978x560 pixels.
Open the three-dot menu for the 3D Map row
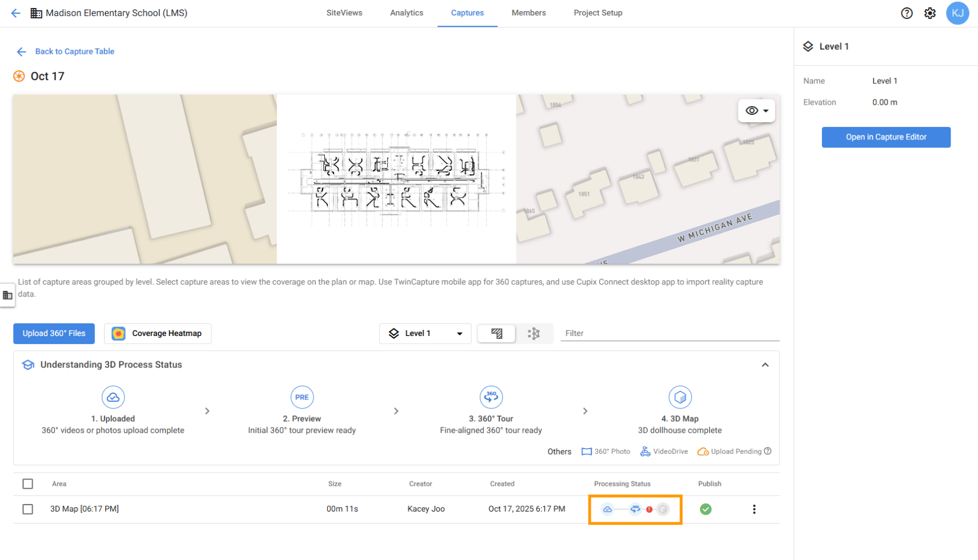pos(754,509)
